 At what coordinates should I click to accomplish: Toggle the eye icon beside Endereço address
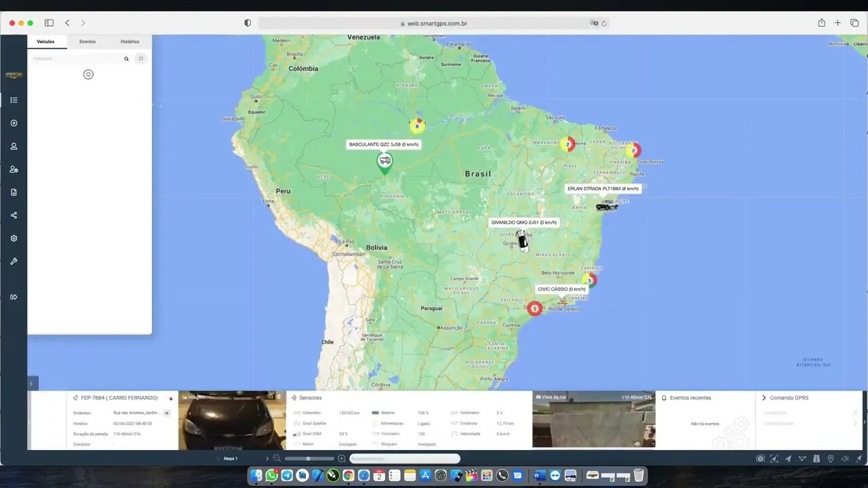tap(167, 413)
